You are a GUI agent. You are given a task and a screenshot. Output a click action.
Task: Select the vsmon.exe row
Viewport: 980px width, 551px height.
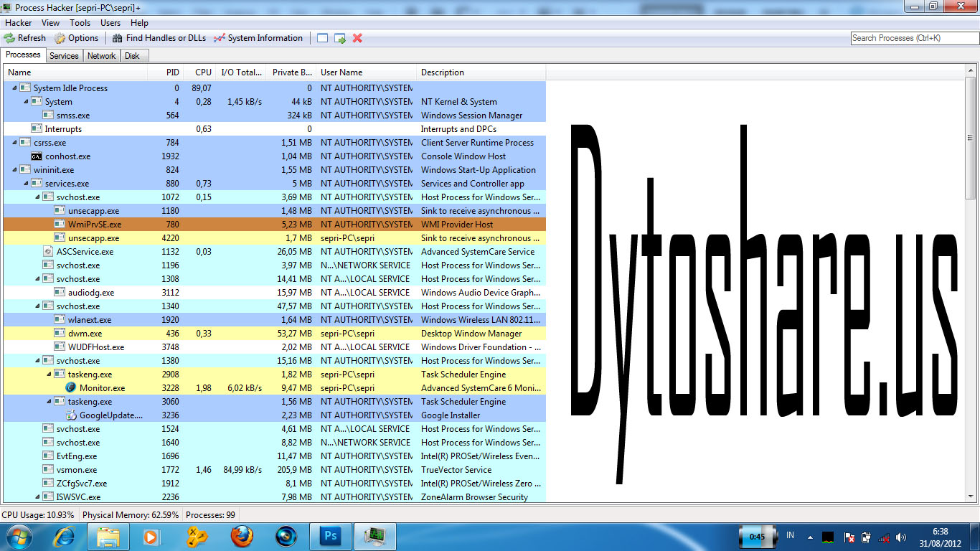click(275, 470)
